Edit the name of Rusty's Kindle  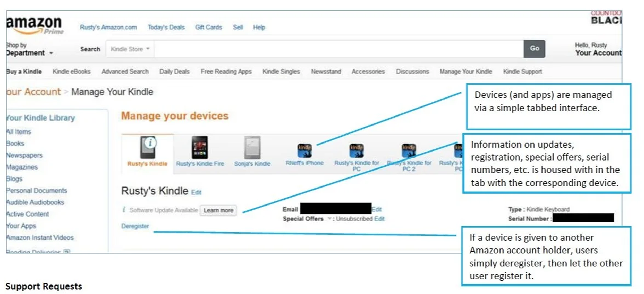tap(196, 192)
